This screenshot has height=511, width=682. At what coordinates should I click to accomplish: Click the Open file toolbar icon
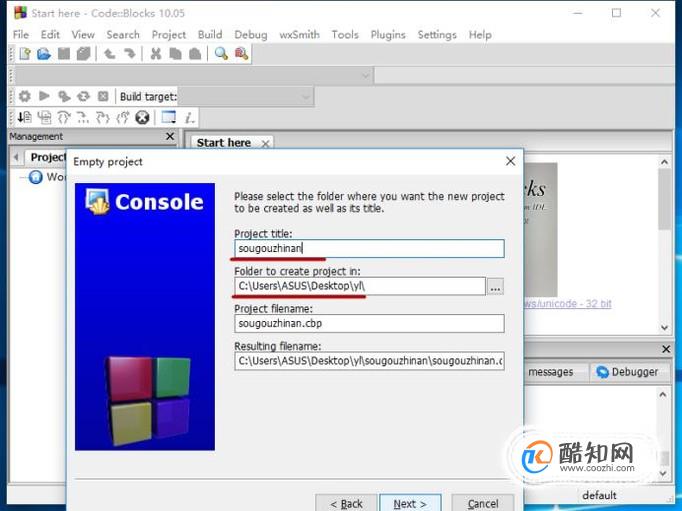tap(43, 54)
